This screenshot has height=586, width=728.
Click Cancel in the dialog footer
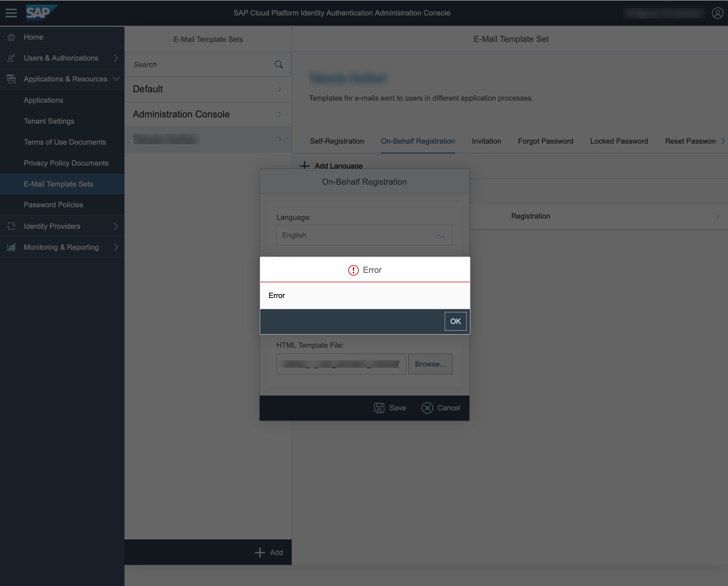point(441,408)
